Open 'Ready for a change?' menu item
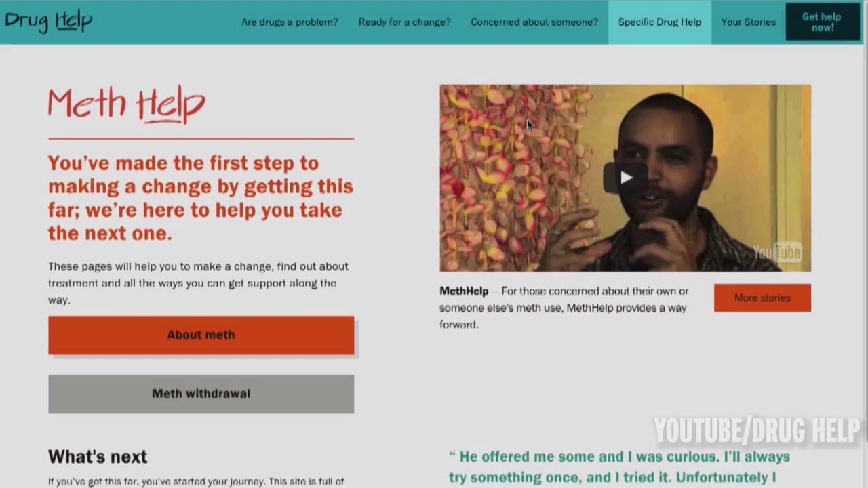868x488 pixels. click(x=404, y=22)
